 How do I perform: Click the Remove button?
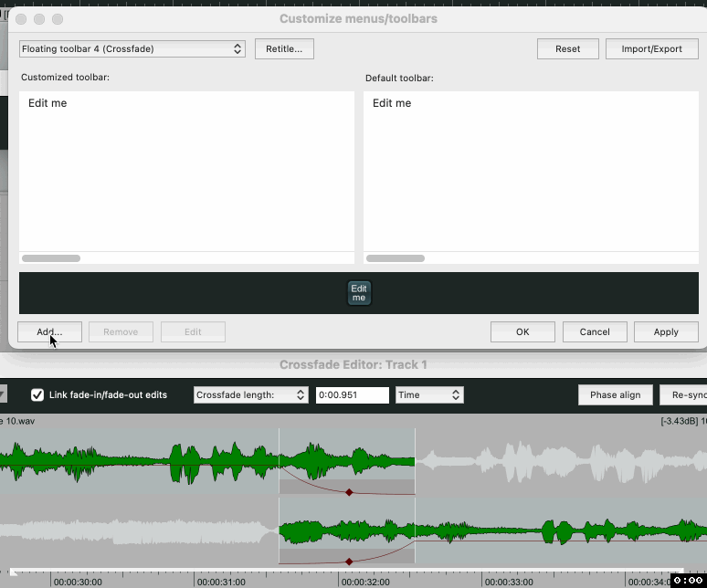coord(121,331)
